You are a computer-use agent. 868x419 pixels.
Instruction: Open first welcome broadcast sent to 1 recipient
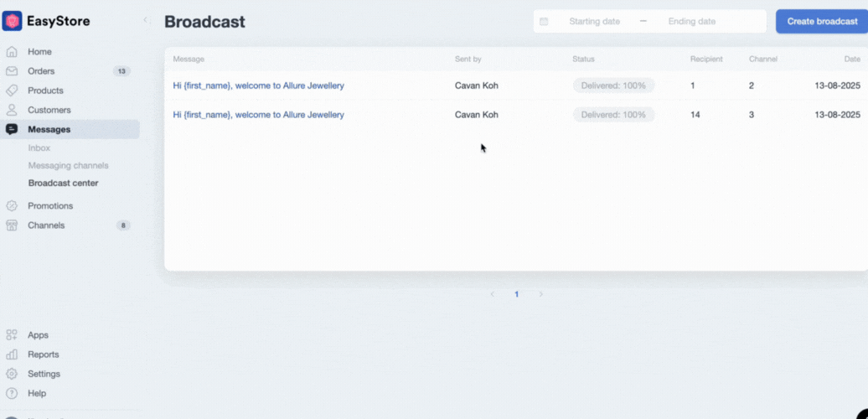coord(258,85)
